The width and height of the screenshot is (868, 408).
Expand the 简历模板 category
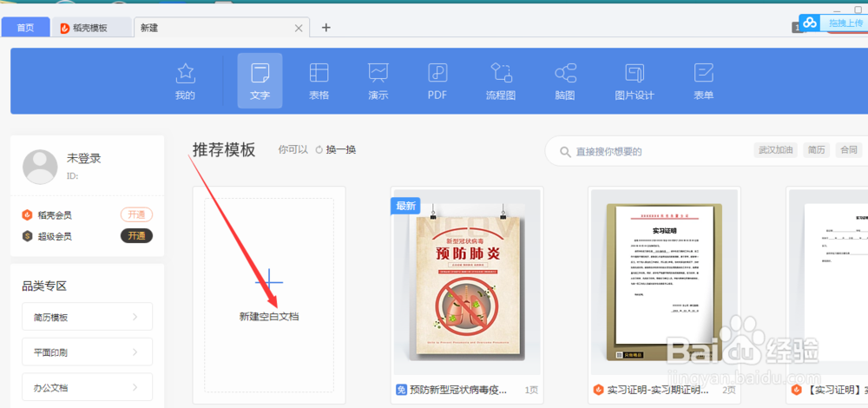click(x=87, y=317)
